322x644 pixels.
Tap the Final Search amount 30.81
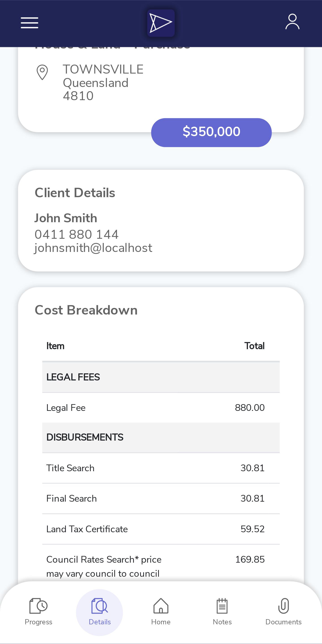click(x=253, y=498)
